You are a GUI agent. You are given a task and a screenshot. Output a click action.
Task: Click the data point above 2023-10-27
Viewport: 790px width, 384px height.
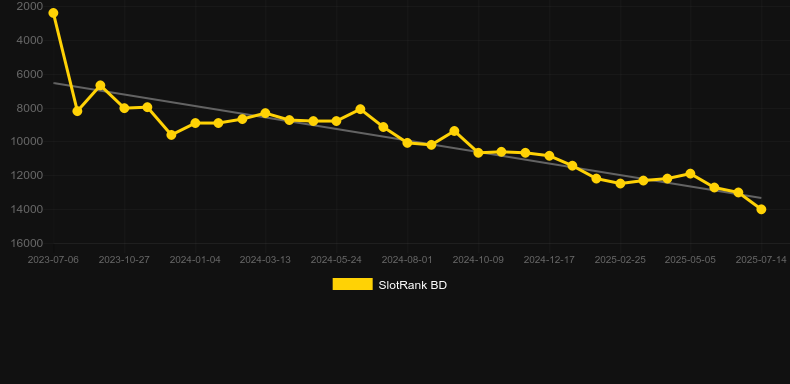(124, 108)
